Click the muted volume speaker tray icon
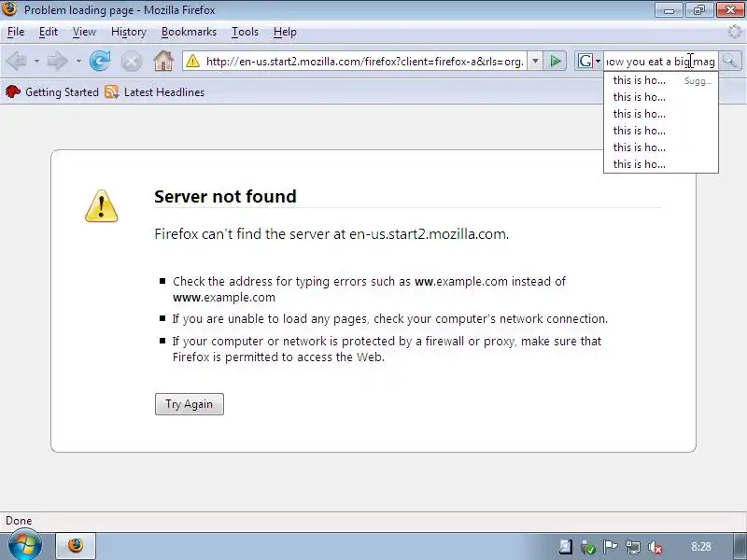 click(x=655, y=548)
